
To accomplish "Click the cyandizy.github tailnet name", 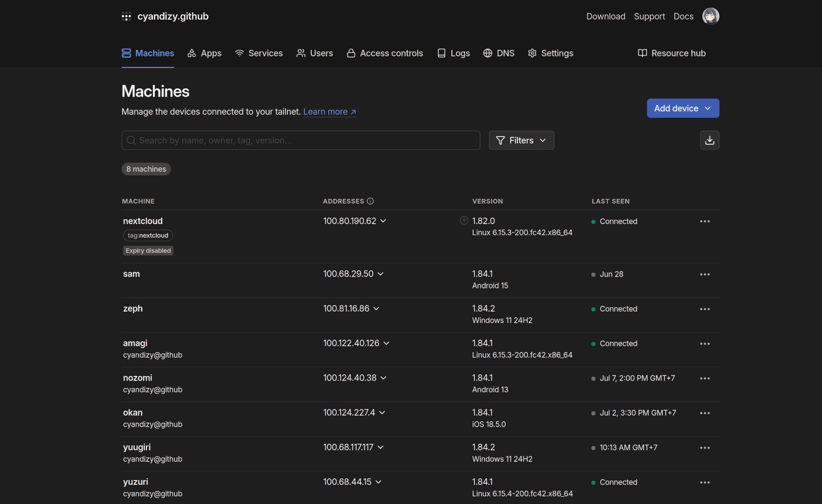I will [x=173, y=16].
